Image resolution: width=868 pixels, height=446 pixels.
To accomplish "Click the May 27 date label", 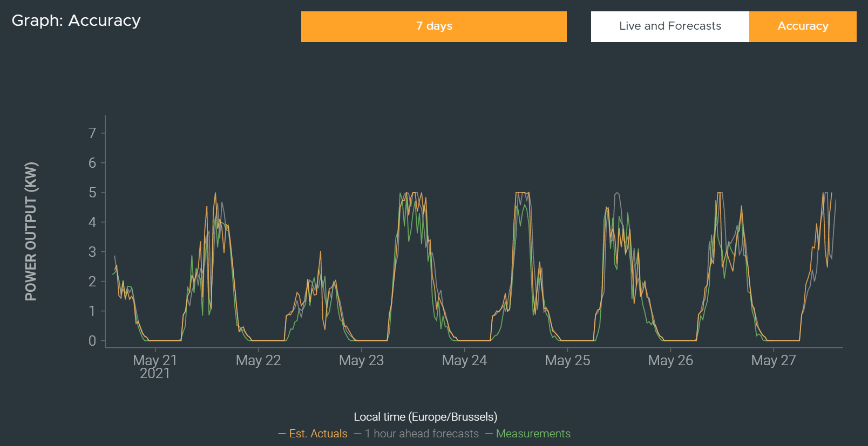I will [773, 360].
